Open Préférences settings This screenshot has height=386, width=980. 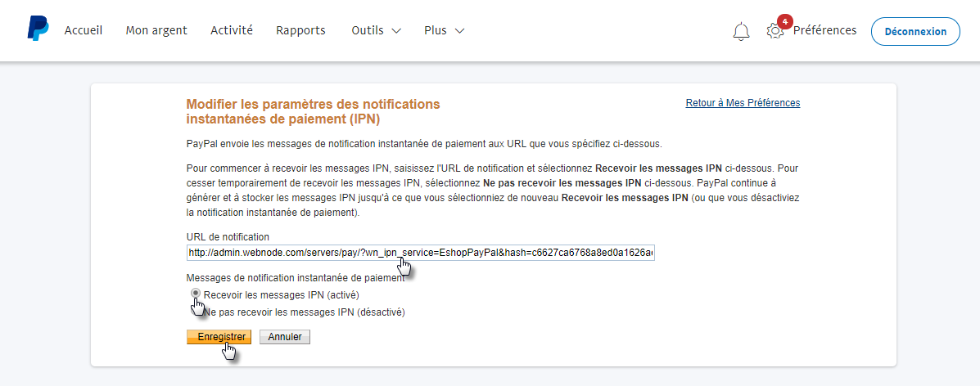tap(824, 30)
